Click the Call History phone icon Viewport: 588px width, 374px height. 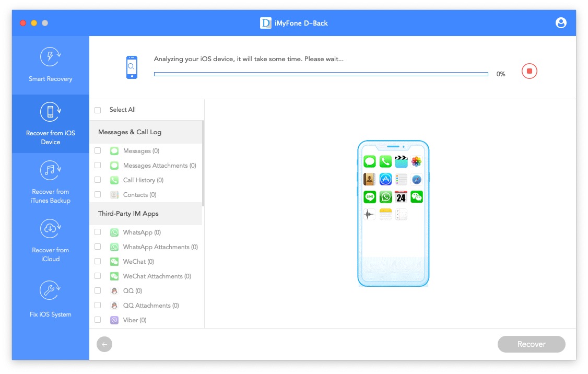114,180
